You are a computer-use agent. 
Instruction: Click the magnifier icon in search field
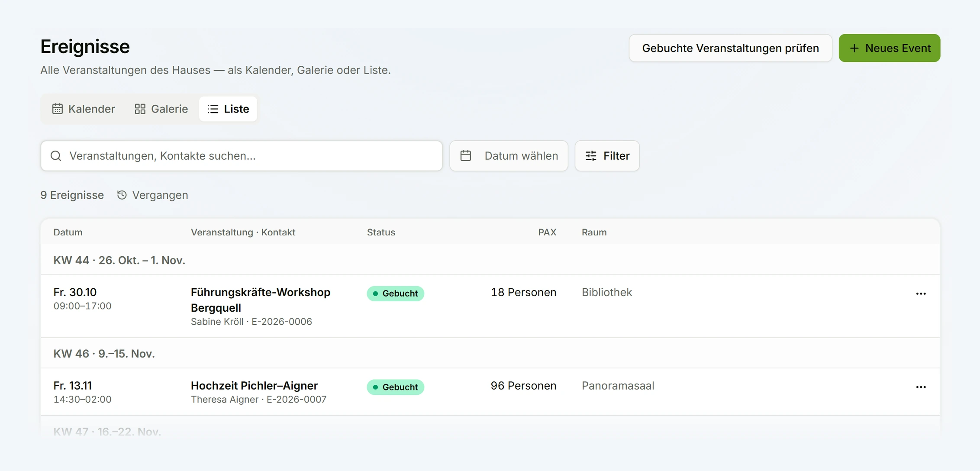[56, 156]
